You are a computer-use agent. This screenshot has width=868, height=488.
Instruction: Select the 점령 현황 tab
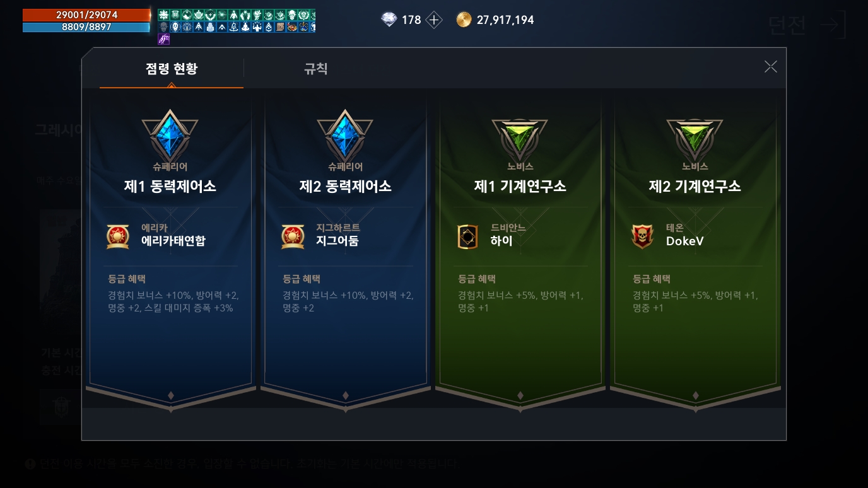click(x=172, y=68)
